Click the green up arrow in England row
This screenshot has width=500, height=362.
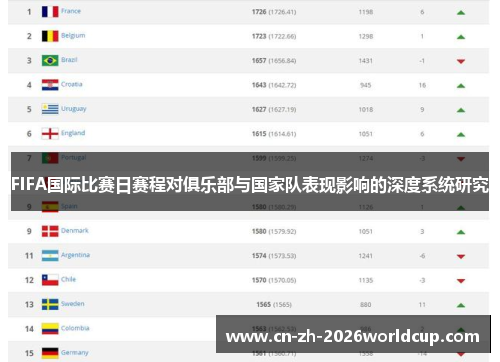461,135
